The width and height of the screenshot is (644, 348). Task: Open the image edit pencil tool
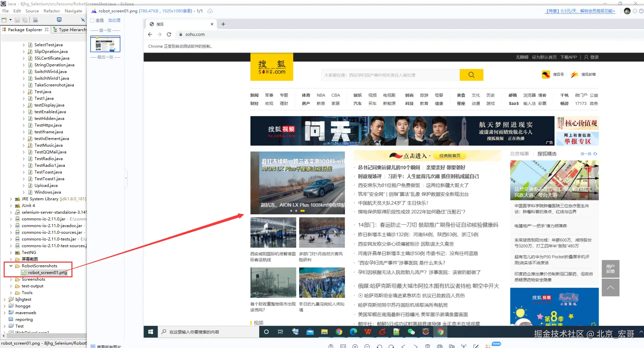(476, 346)
